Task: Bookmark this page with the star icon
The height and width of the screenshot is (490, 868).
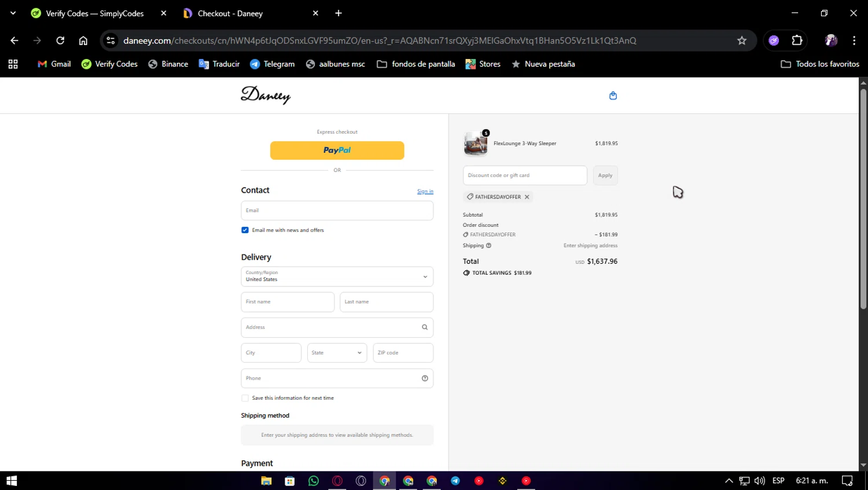Action: [742, 40]
